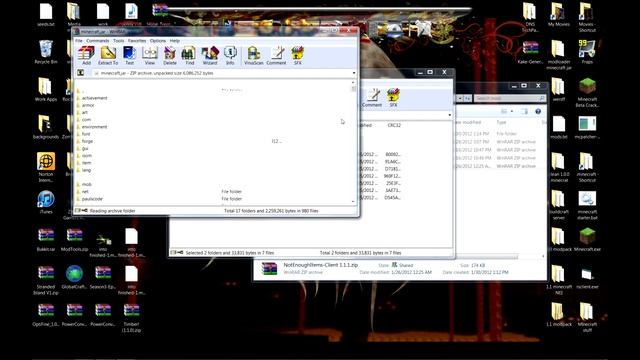Click the Search box in Explorer window
Image resolution: width=640 pixels, height=360 pixels.
tap(509, 98)
